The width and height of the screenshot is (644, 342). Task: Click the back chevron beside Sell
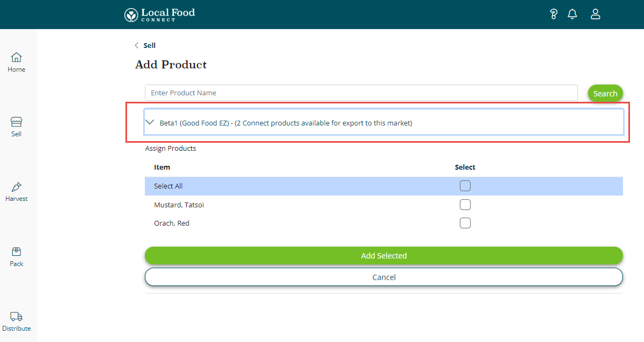(137, 45)
